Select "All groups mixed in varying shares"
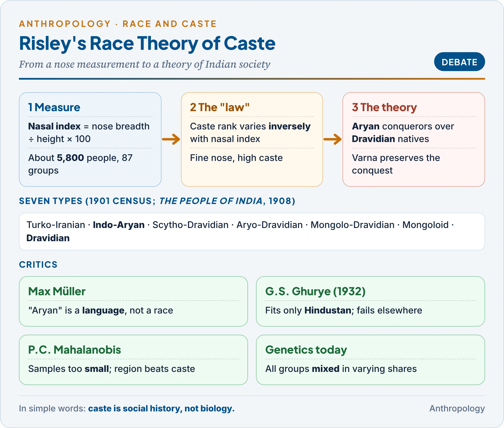 341,369
